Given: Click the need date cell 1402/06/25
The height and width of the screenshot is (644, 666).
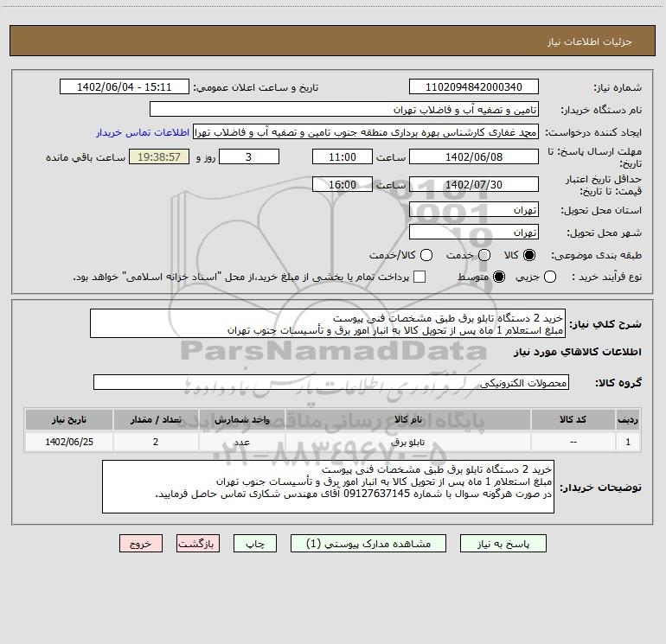Looking at the screenshot, I should click(69, 442).
